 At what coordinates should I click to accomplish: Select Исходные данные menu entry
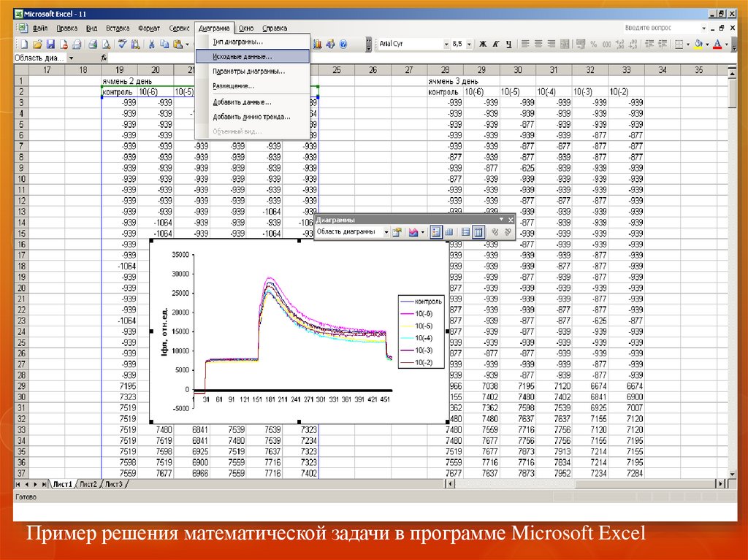pos(242,55)
